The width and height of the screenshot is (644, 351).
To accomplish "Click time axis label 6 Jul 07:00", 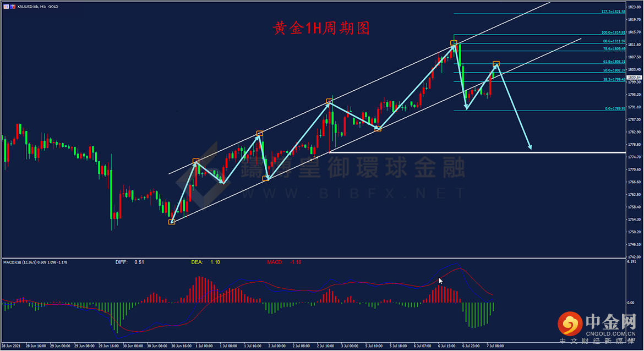I will (x=422, y=345).
